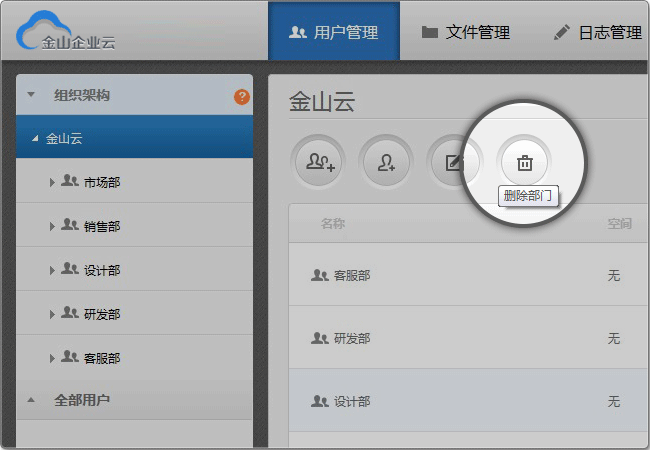Open the 用户管理 tab
This screenshot has height=450, width=650.
pos(334,31)
